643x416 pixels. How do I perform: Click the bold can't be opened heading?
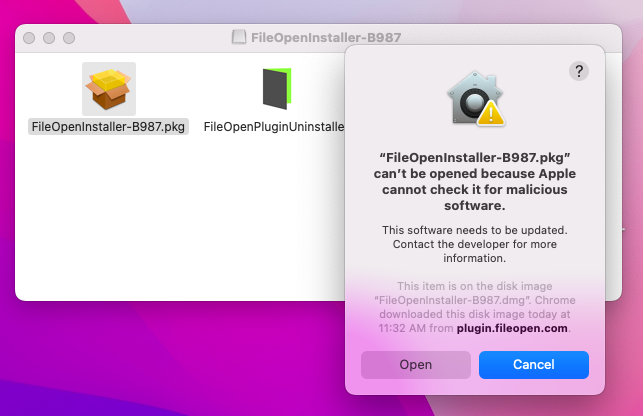[474, 181]
